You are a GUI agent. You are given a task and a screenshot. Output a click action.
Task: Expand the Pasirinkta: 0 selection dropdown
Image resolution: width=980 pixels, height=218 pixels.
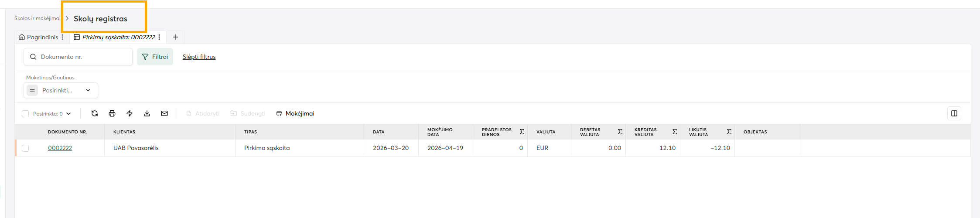point(68,114)
